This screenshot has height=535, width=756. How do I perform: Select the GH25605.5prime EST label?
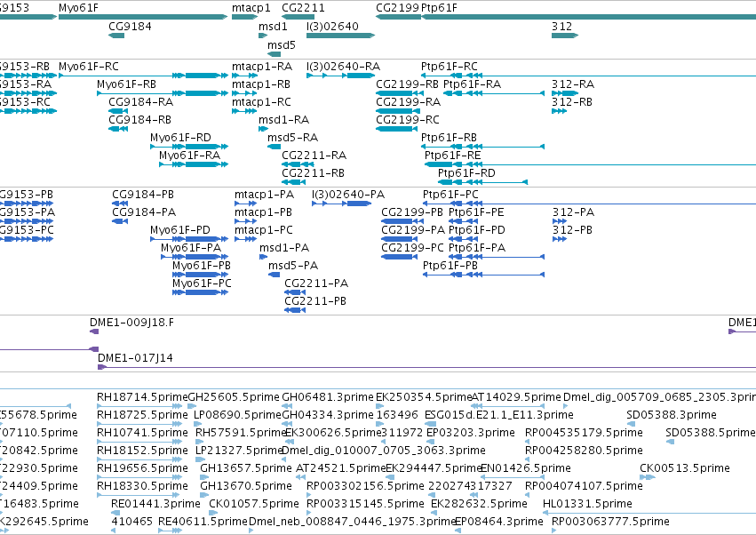pos(234,397)
